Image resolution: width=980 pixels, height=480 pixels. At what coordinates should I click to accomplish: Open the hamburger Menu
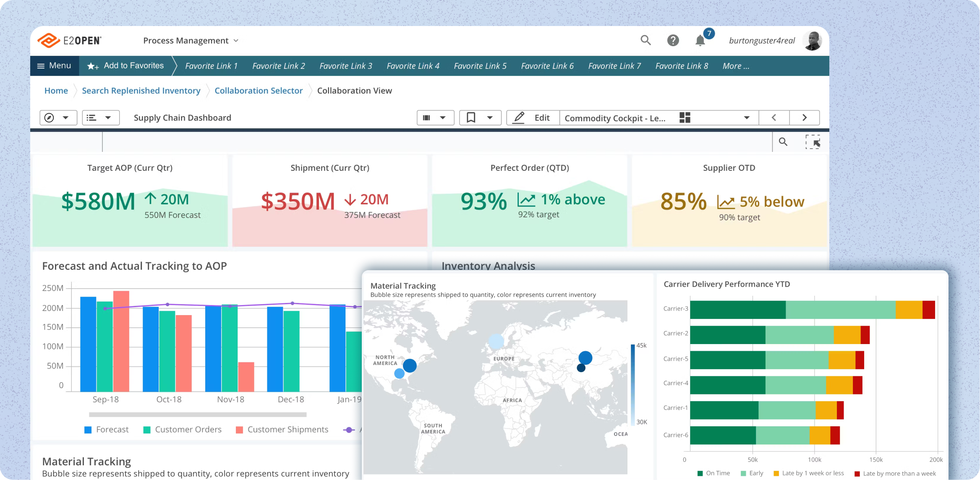[x=54, y=66]
